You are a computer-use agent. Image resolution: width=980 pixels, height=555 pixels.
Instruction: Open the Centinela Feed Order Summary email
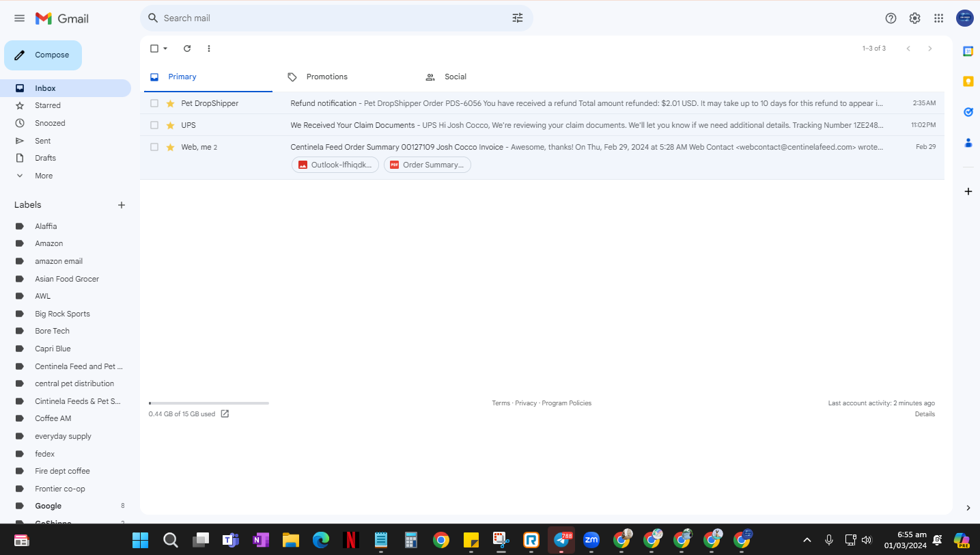point(542,158)
